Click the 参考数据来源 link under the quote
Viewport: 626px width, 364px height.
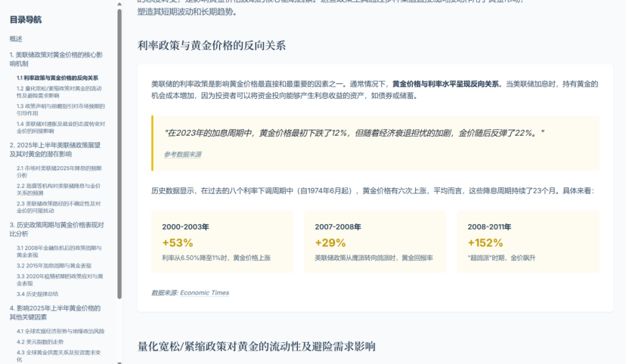tap(182, 154)
